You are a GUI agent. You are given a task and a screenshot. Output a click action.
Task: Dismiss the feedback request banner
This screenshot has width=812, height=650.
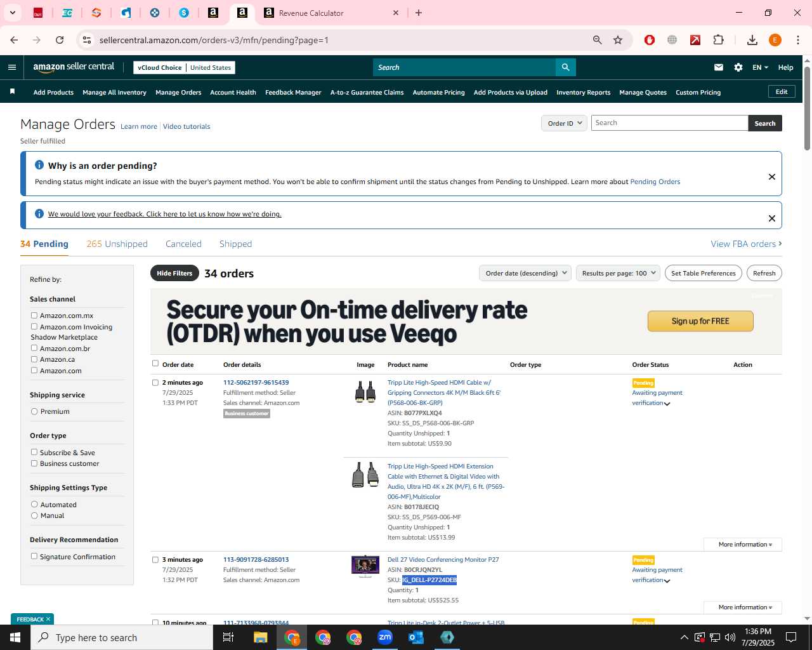(x=772, y=218)
